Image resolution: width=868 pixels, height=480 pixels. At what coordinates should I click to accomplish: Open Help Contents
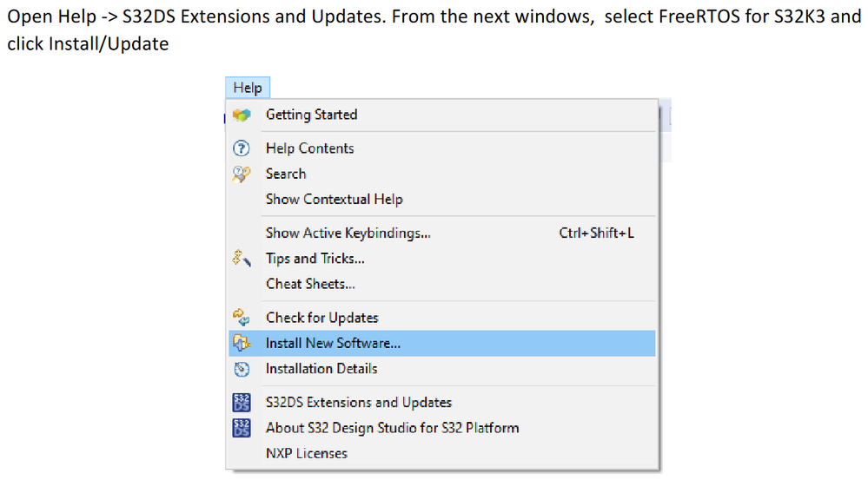coord(309,148)
